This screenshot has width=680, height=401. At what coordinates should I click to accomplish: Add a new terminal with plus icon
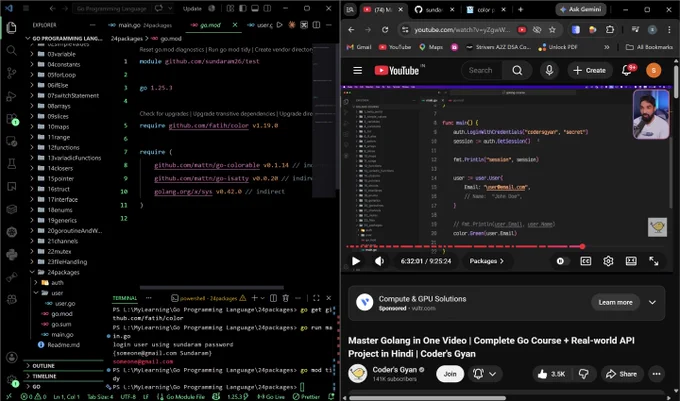[255, 298]
